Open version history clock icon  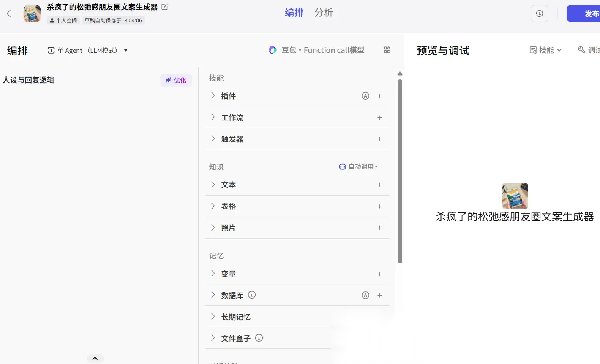coord(539,14)
